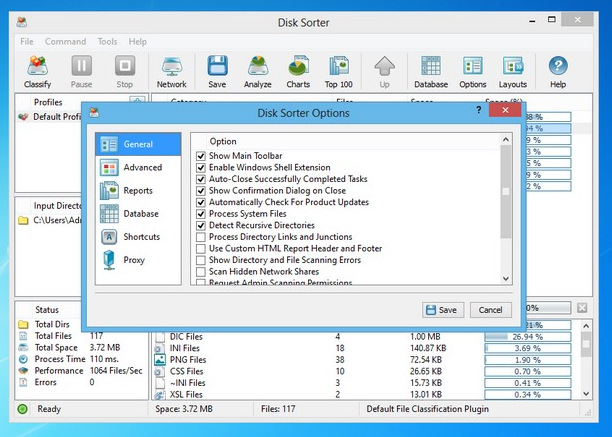Click the Help question-mark toolbar icon
The height and width of the screenshot is (437, 612).
click(x=558, y=71)
